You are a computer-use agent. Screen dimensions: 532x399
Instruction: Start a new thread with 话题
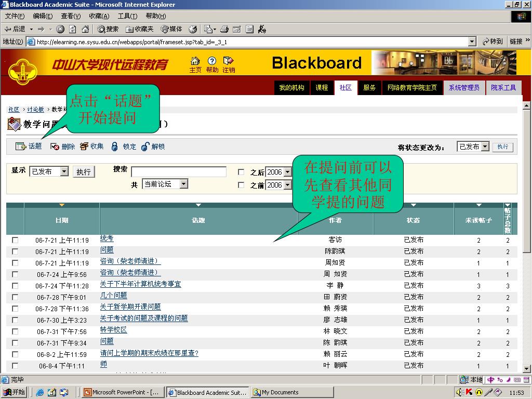coord(29,146)
